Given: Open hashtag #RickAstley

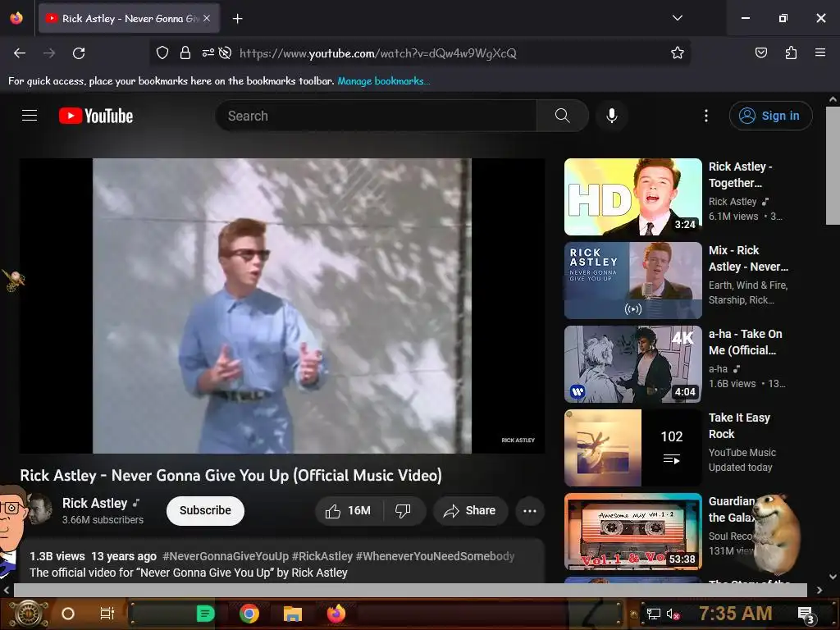Looking at the screenshot, I should (322, 556).
